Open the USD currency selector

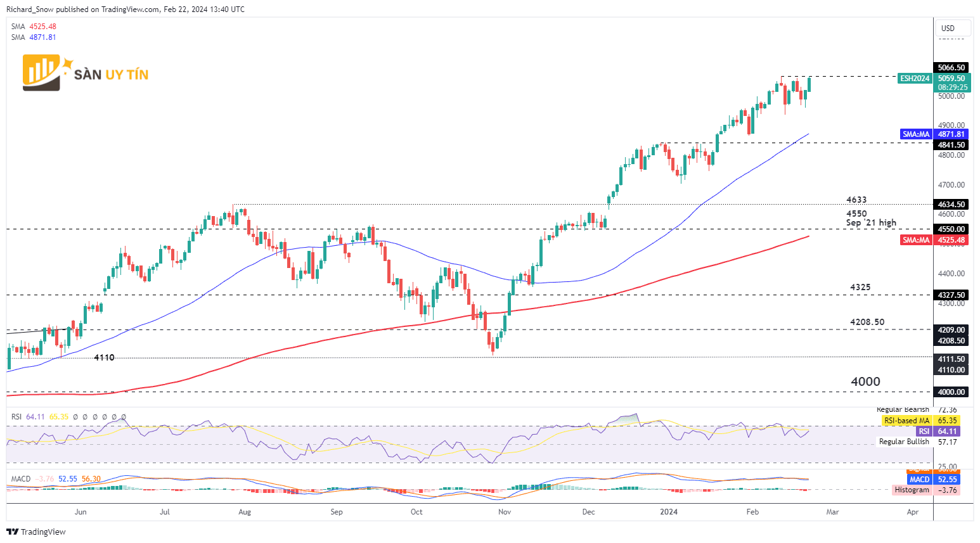pos(953,28)
